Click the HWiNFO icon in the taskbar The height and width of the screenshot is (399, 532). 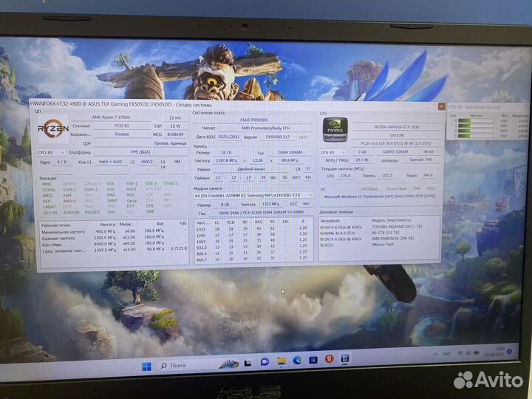[345, 358]
